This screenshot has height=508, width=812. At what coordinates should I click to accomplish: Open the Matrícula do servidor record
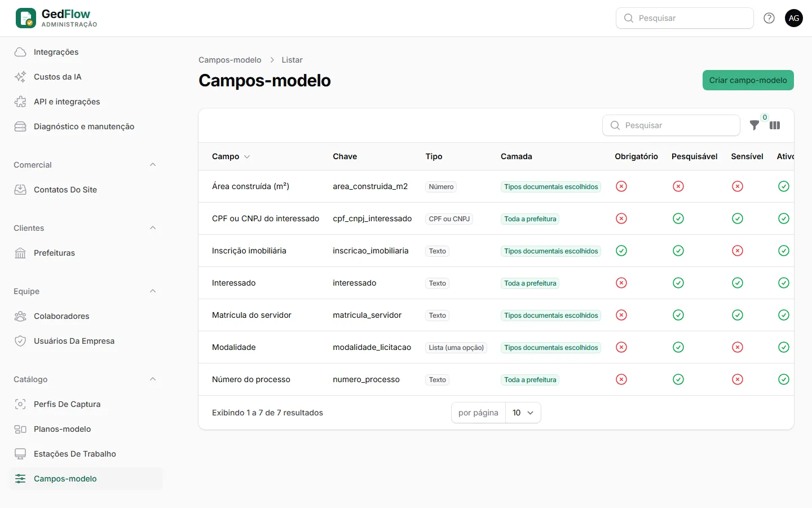[251, 315]
